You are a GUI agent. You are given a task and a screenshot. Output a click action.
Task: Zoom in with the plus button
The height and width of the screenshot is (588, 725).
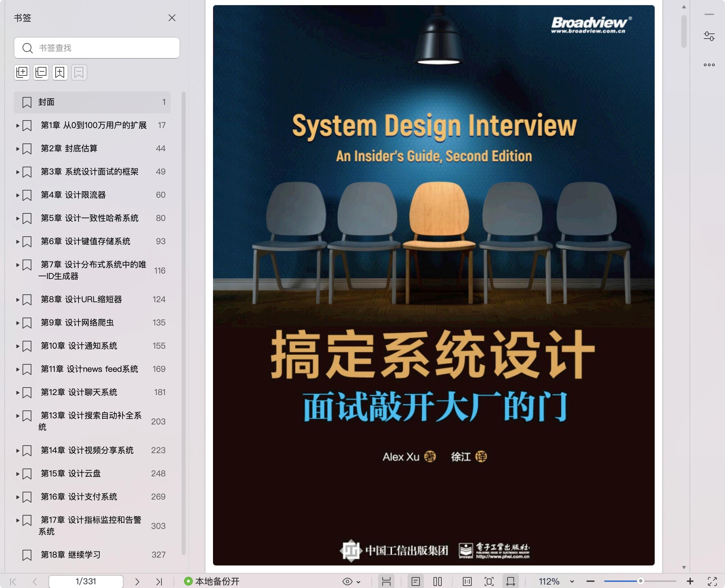point(690,581)
